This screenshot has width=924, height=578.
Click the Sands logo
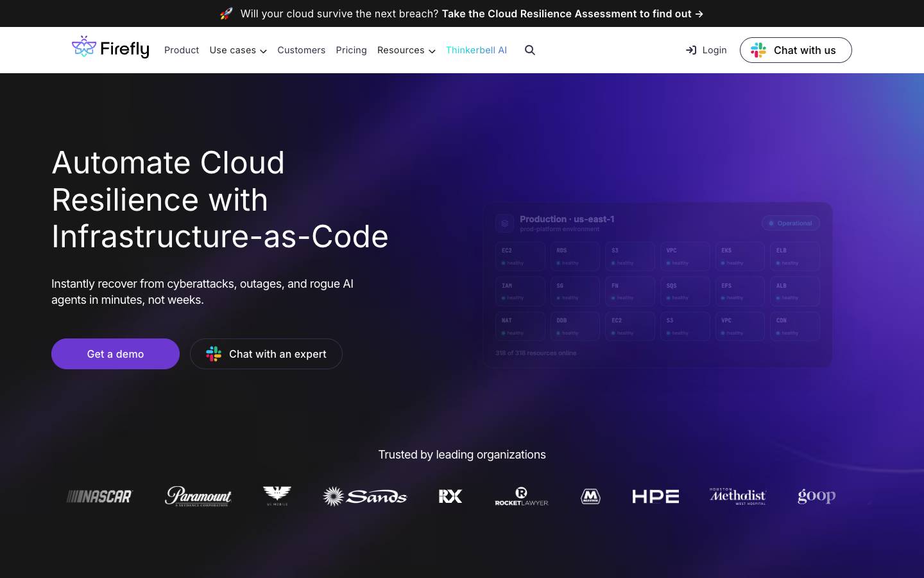[x=364, y=496]
